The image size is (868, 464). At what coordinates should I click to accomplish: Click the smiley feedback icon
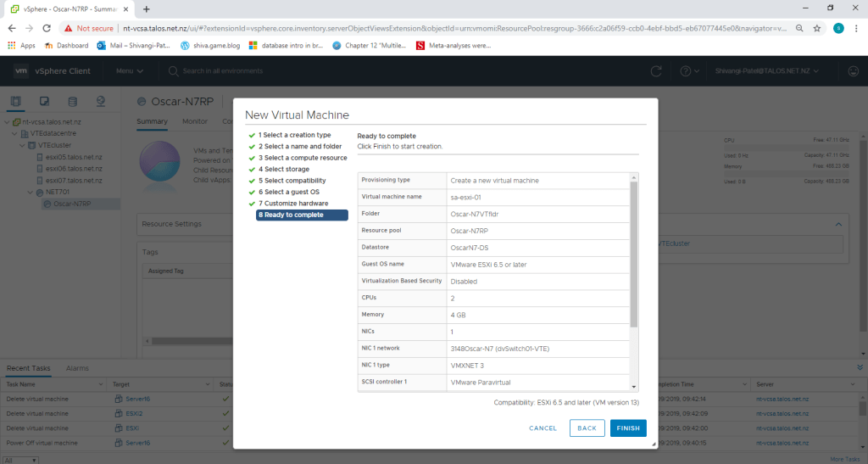click(x=853, y=71)
